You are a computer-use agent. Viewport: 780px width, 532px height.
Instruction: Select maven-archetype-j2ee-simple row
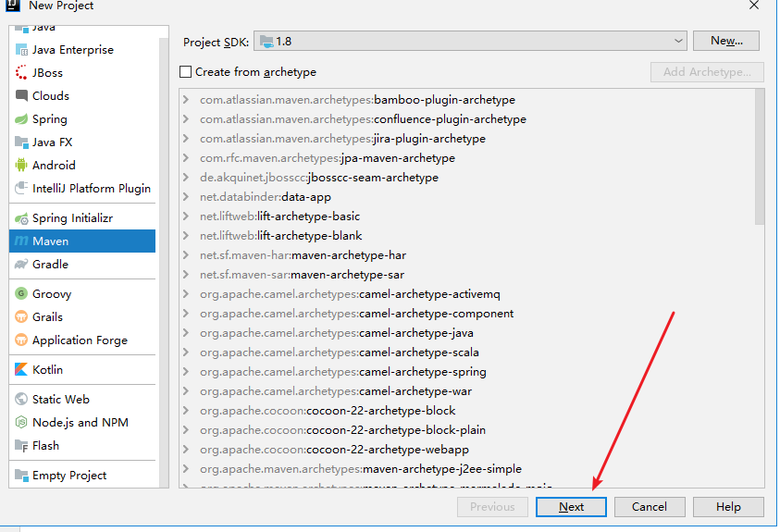coord(467,468)
